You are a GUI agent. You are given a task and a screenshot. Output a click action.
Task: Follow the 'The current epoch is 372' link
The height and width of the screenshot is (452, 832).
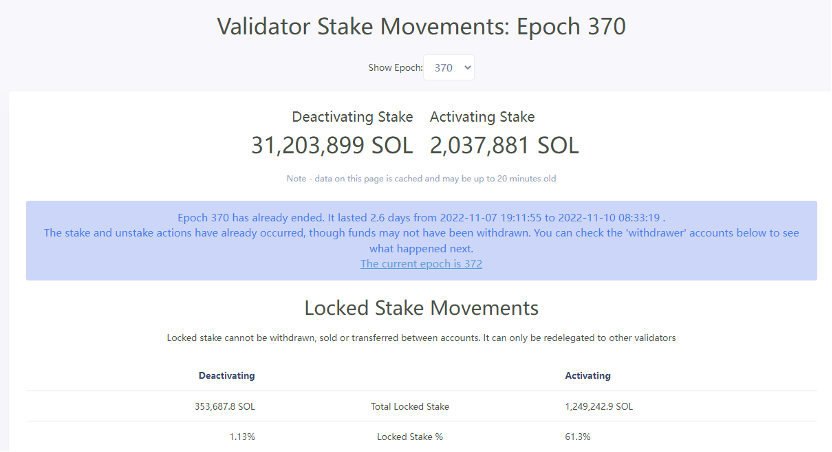(421, 264)
